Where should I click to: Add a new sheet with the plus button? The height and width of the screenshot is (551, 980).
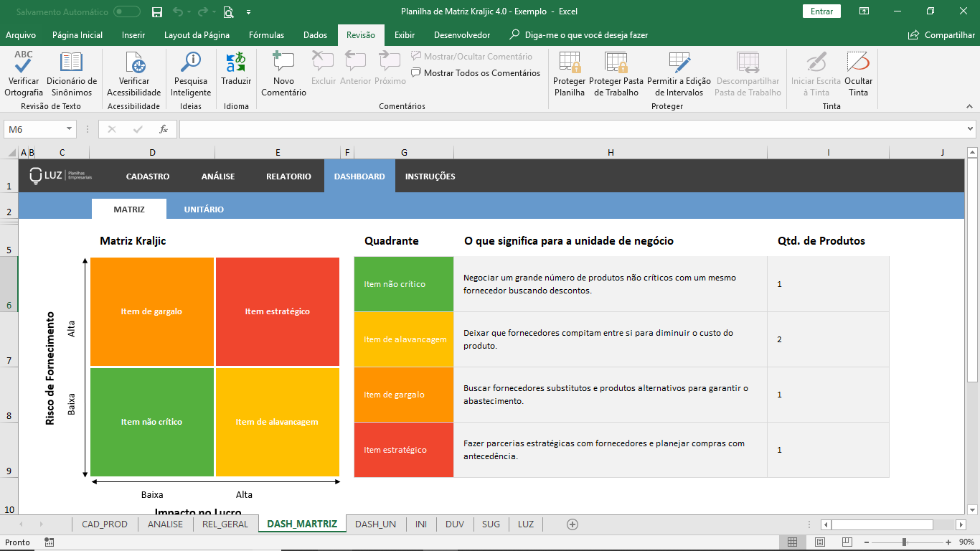[x=572, y=524]
